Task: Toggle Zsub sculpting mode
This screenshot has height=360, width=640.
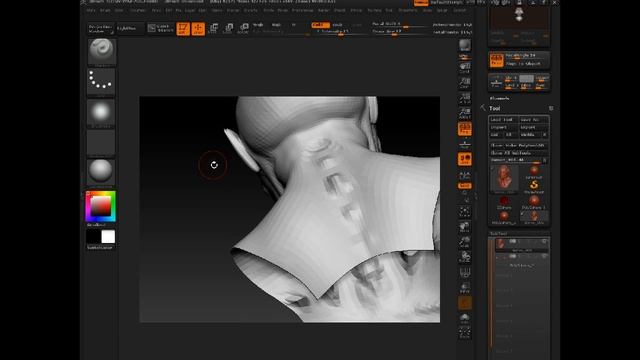Action: 338,25
